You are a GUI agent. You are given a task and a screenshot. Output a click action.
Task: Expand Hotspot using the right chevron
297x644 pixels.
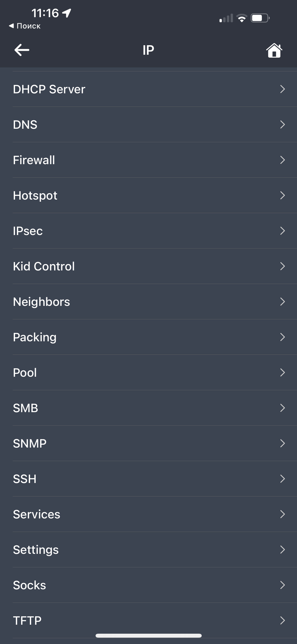[x=282, y=195]
